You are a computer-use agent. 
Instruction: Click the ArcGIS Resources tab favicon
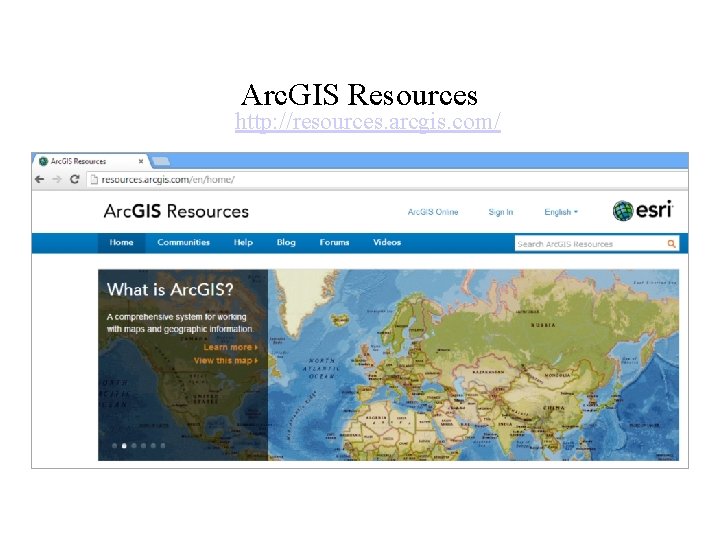44,161
